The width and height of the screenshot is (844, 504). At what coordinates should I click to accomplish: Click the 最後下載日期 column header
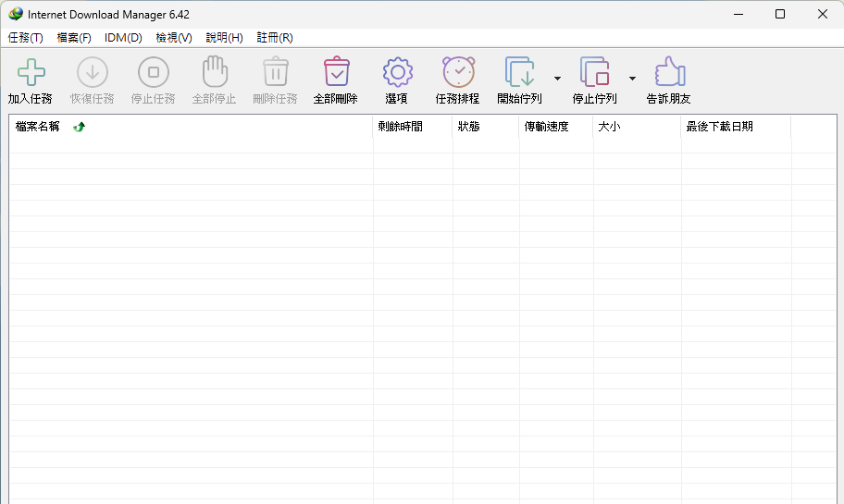(719, 127)
